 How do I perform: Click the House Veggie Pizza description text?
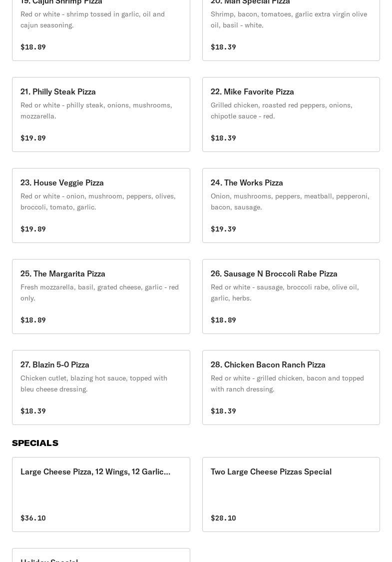point(98,201)
